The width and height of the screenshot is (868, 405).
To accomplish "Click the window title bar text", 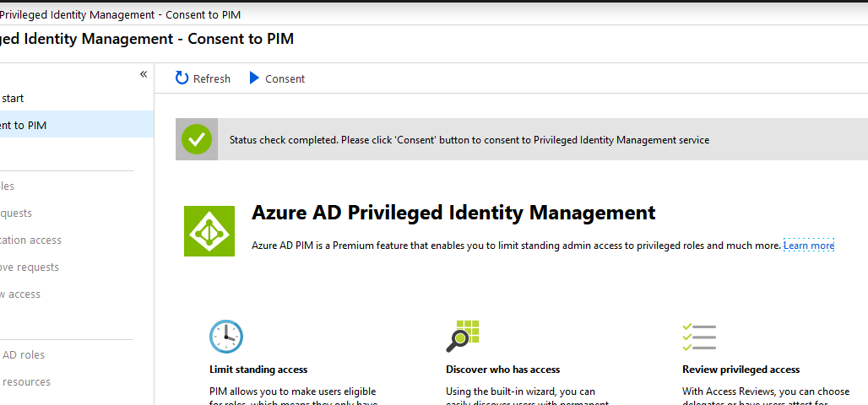I will click(120, 14).
